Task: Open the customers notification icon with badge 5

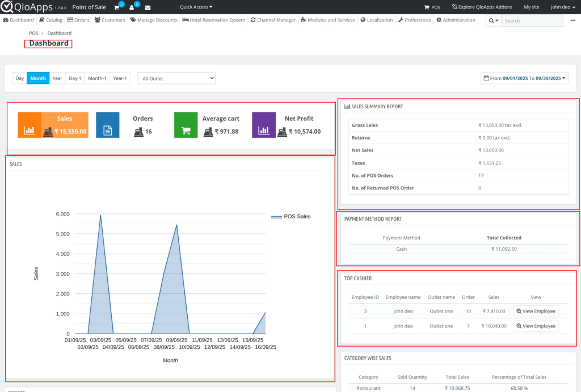Action: [x=132, y=7]
